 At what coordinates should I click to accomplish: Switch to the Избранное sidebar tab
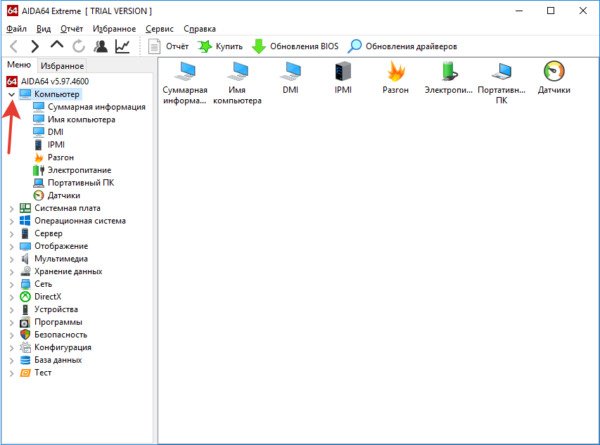[62, 66]
